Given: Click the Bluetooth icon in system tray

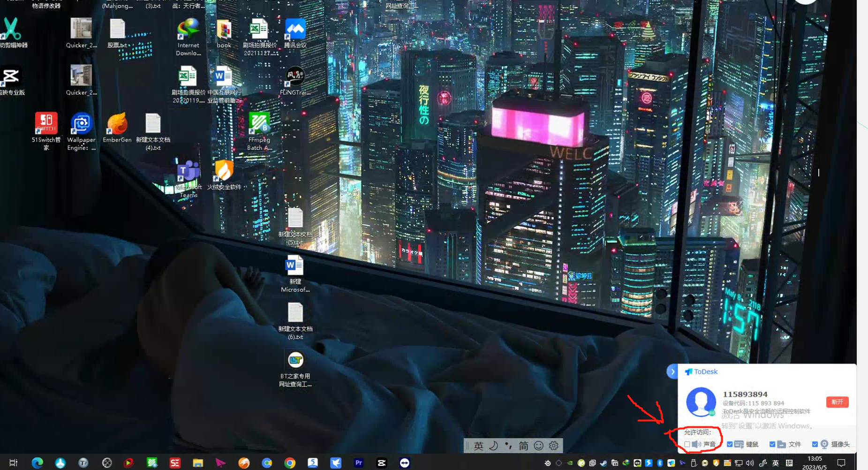Looking at the screenshot, I should (660, 463).
